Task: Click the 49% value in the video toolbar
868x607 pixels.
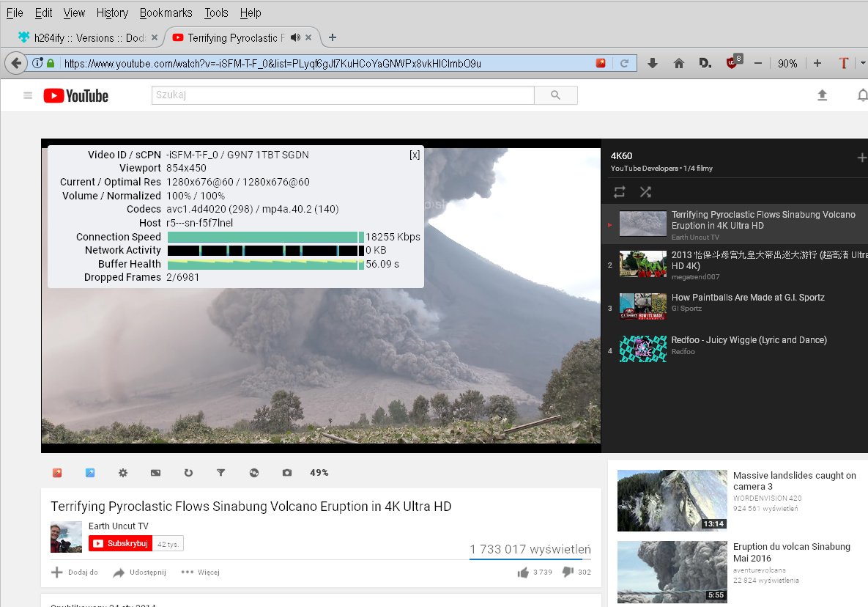Action: (319, 472)
